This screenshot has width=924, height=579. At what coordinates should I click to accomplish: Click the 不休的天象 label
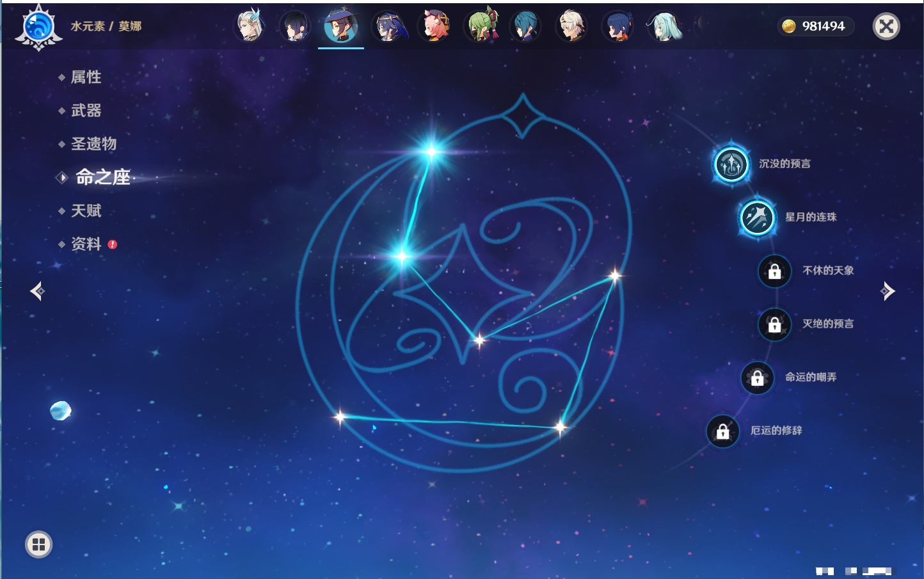[x=828, y=271]
